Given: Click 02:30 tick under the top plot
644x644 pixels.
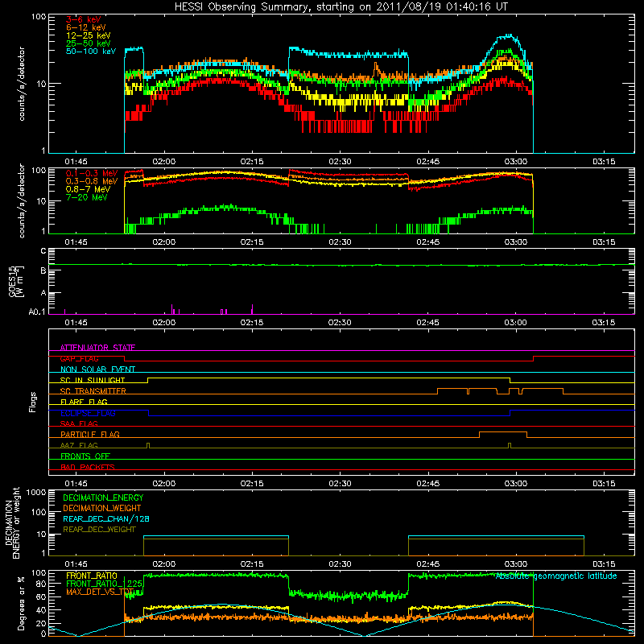Looking at the screenshot, I should coord(340,162).
